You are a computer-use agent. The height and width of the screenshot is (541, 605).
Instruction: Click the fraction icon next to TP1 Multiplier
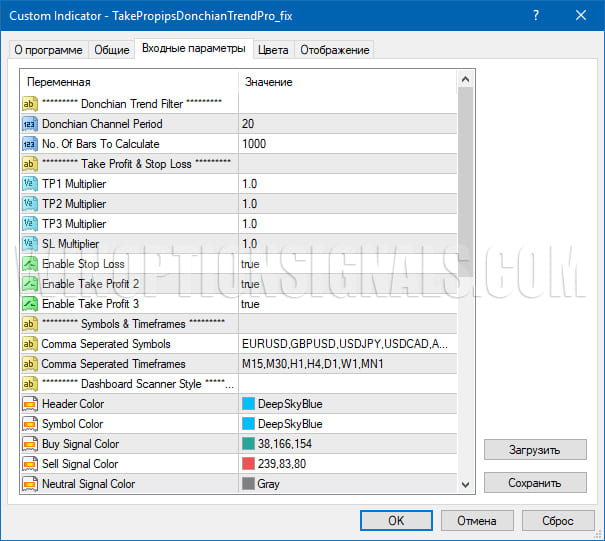tap(29, 184)
